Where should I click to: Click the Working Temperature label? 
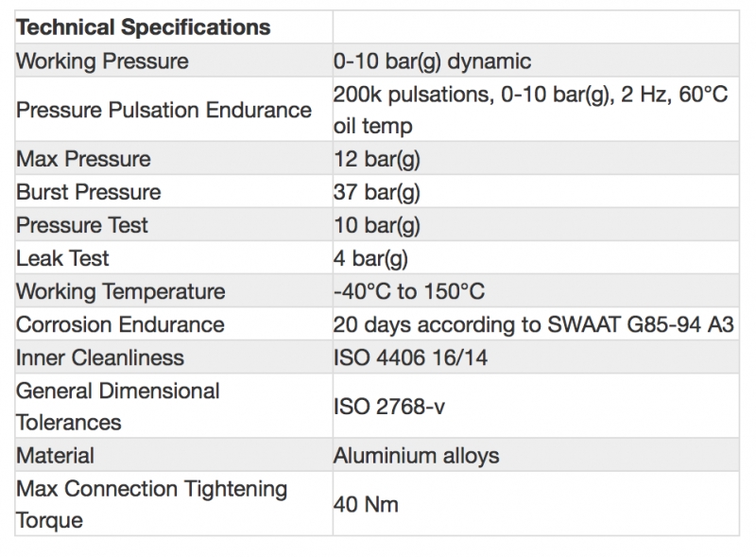coord(121,291)
